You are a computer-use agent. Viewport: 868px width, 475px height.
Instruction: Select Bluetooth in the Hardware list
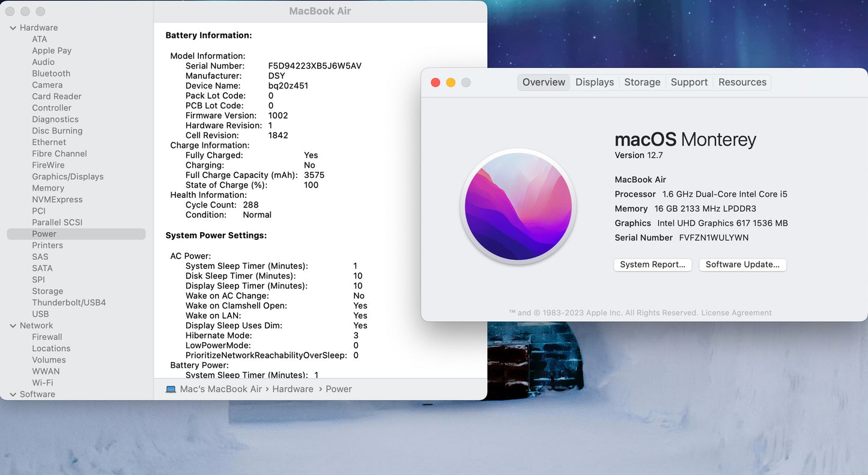[x=51, y=73]
